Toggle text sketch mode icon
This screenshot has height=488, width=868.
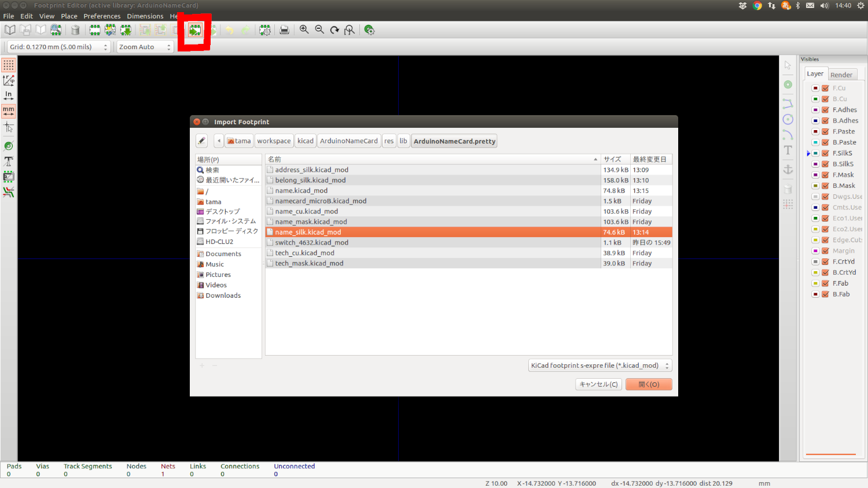pos(9,161)
